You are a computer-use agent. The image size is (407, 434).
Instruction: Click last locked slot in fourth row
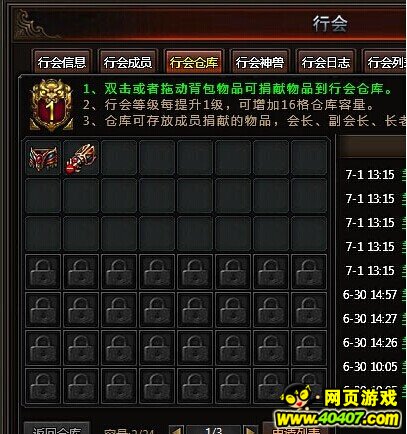pyautogui.click(x=309, y=272)
